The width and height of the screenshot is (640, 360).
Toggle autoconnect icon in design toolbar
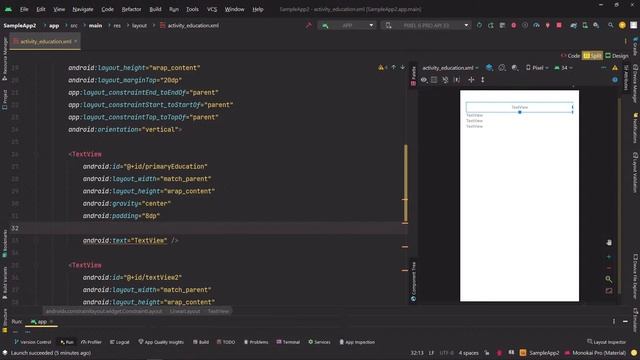[434, 80]
